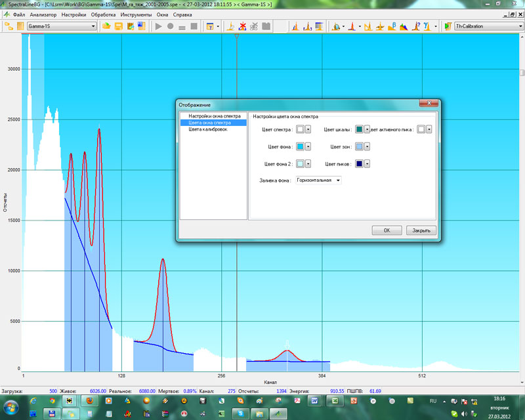The height and width of the screenshot is (420, 525).
Task: Click the Stop square toolbar button
Action: pos(194,26)
